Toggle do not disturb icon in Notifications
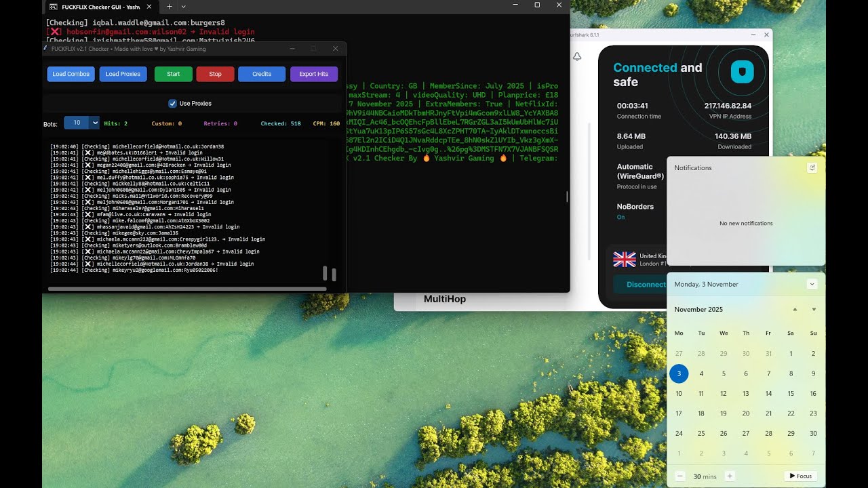 point(812,167)
